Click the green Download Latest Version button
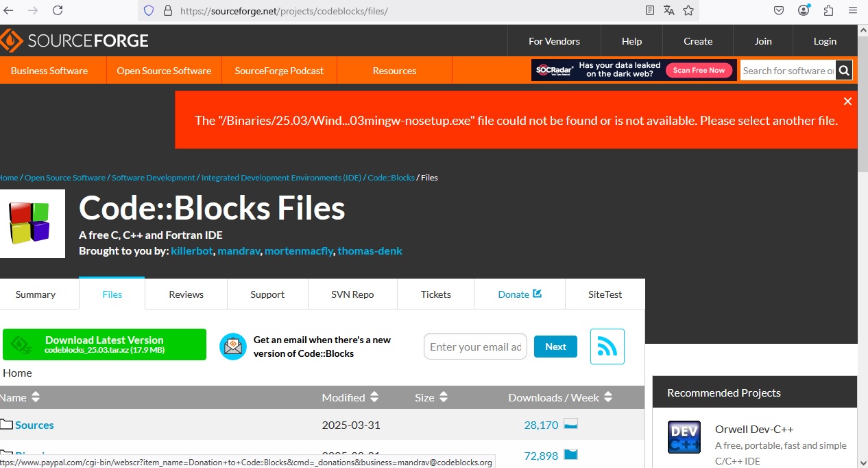This screenshot has width=868, height=468. click(104, 344)
